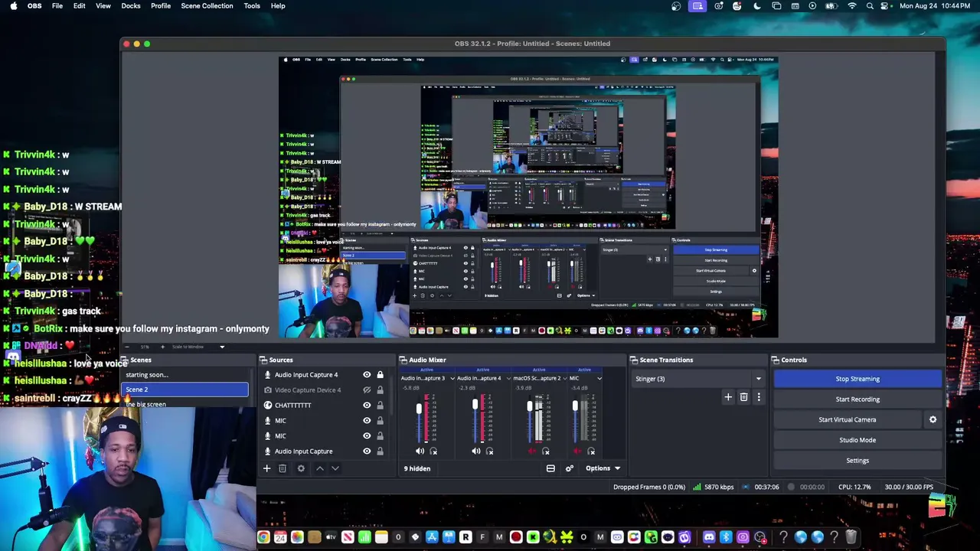This screenshot has width=980, height=551.
Task: Toggle monitoring headphone icon for MIC channel
Action: 591,452
